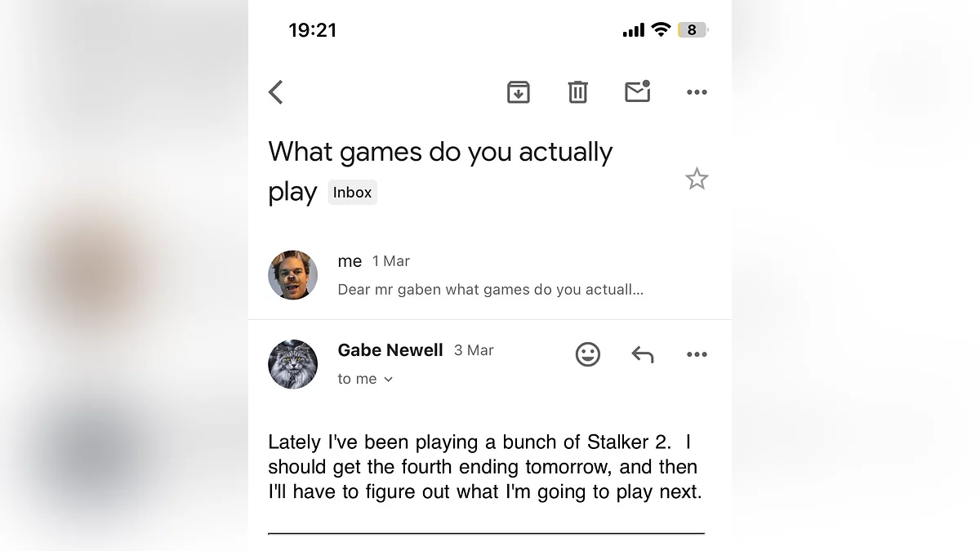Tap the email subject title
Image resolution: width=980 pixels, height=551 pixels.
[x=440, y=153]
